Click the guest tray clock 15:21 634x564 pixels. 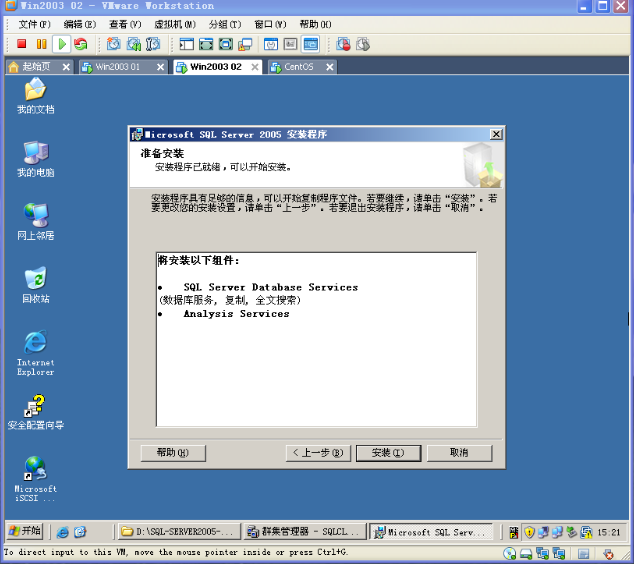609,532
